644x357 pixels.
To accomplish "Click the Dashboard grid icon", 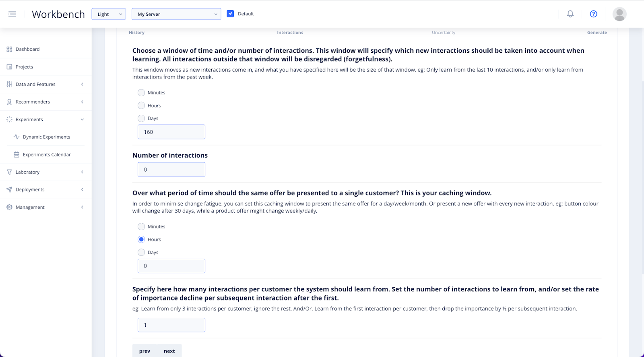I will (9, 49).
